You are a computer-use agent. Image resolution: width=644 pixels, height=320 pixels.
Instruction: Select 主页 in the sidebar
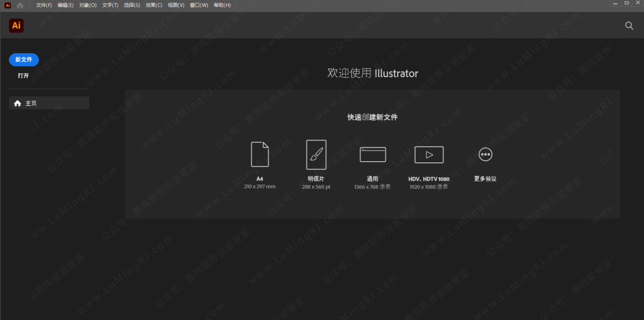click(x=49, y=103)
